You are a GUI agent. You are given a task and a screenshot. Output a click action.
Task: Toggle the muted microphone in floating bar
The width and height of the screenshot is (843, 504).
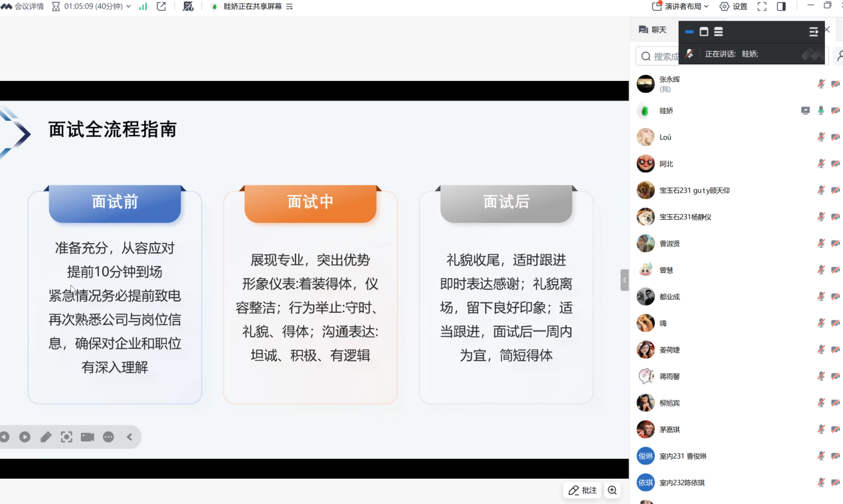(x=690, y=54)
